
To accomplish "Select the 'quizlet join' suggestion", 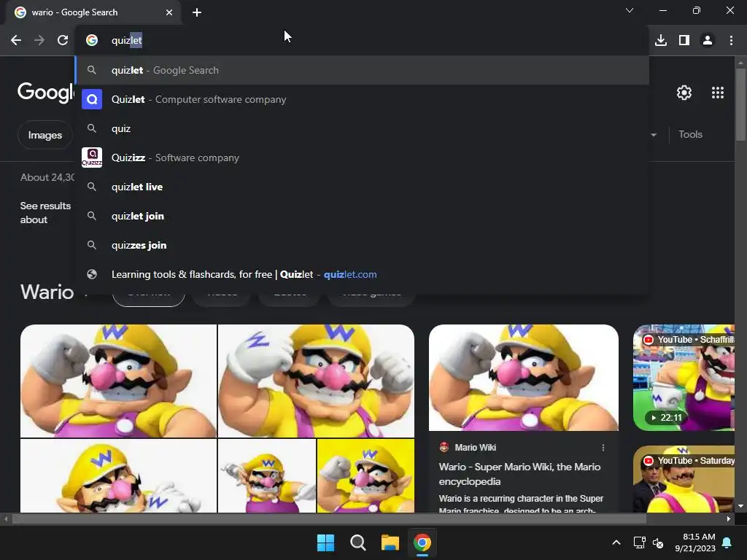I will (362, 216).
